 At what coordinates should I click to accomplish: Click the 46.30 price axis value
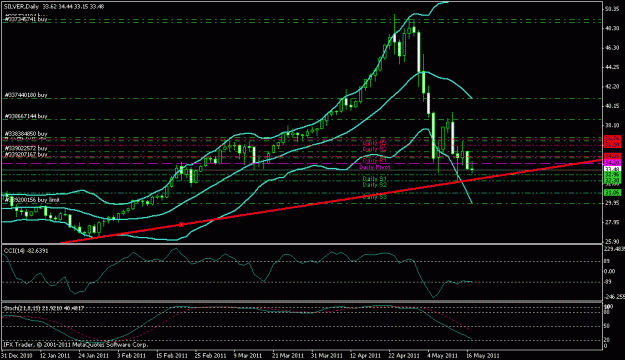(x=612, y=47)
